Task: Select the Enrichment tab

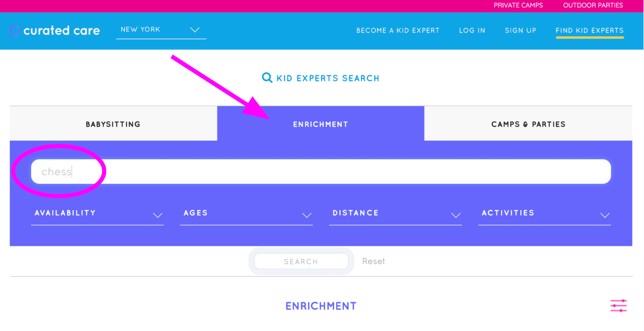Action: [x=320, y=124]
